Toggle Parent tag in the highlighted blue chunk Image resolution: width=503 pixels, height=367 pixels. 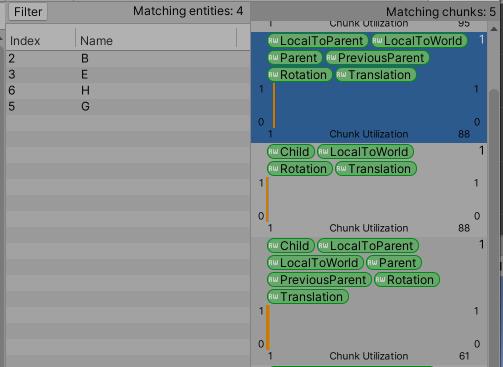click(x=294, y=58)
